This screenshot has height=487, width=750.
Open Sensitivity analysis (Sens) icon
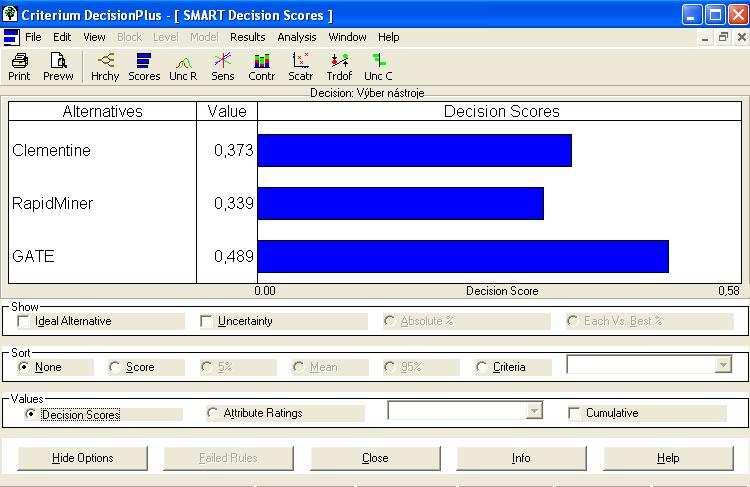click(222, 66)
